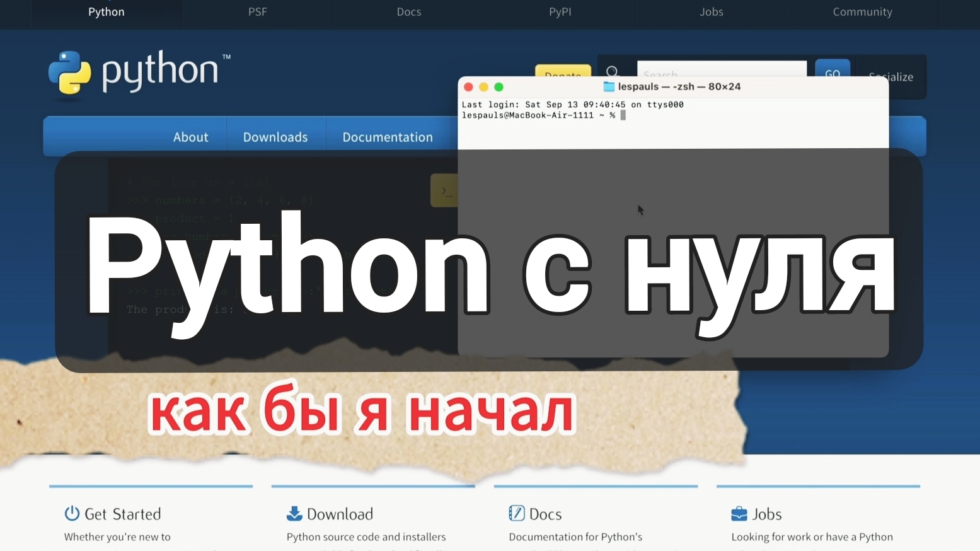
Task: Open the Jobs heading link
Action: (767, 514)
